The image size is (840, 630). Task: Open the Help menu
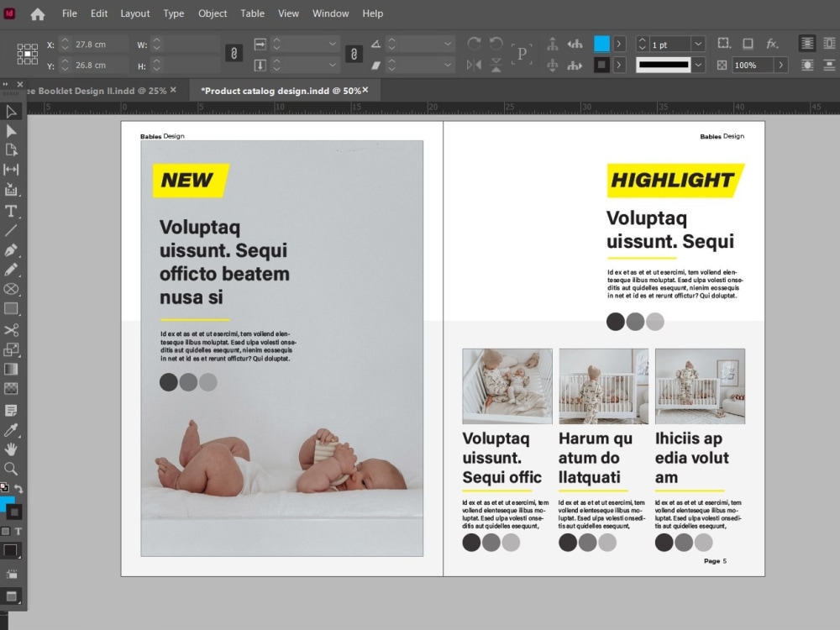pyautogui.click(x=373, y=13)
